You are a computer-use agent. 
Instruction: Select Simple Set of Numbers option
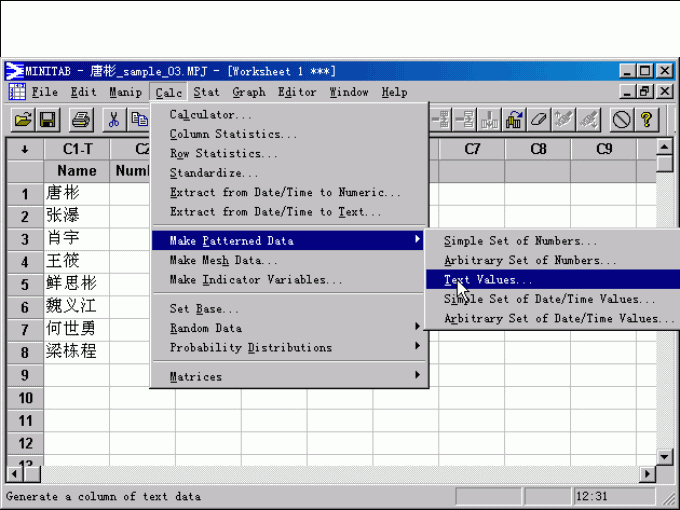pyautogui.click(x=521, y=241)
